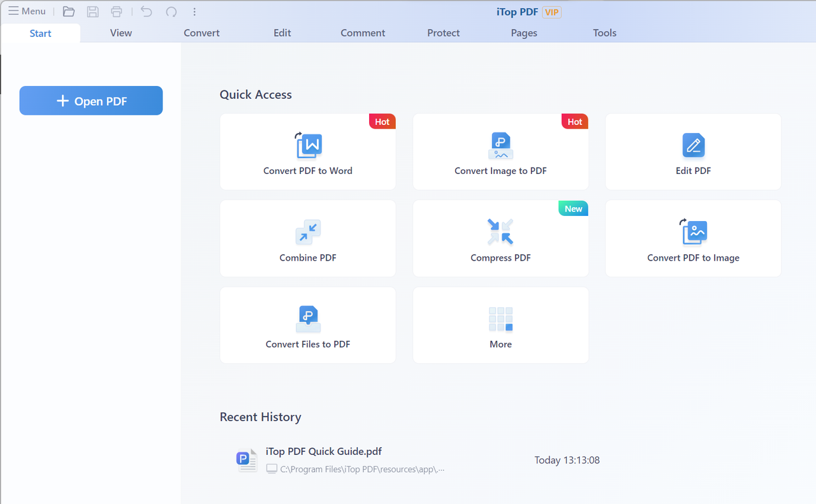This screenshot has height=504, width=816.
Task: Click the Convert Files to PDF icon
Action: pyautogui.click(x=308, y=319)
